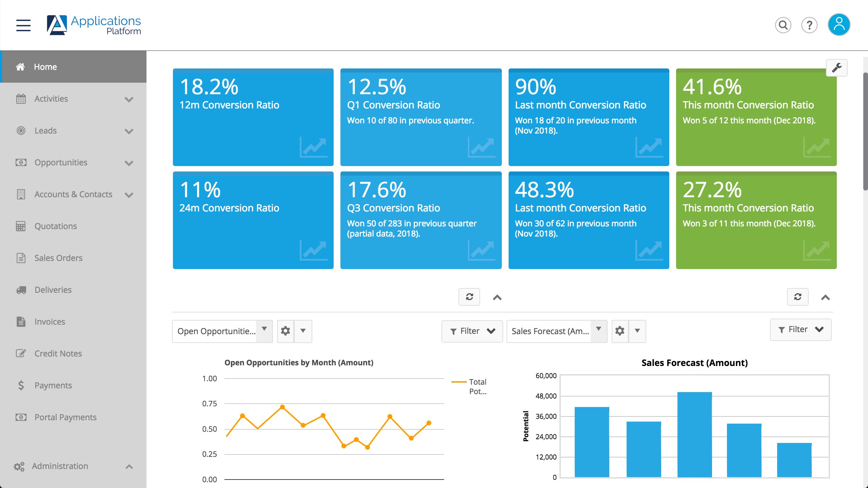Go to Quotations in the sidebar
The width and height of the screenshot is (868, 488).
pos(56,226)
